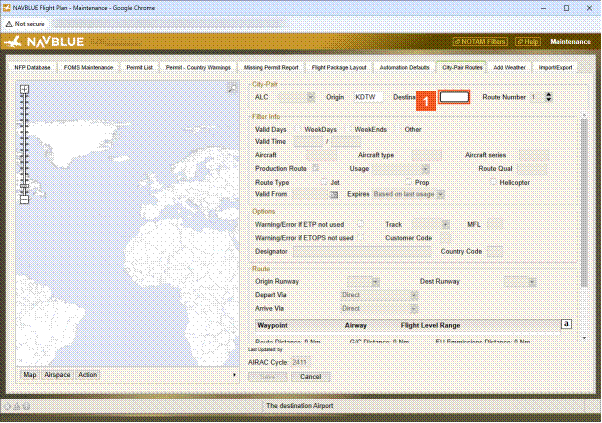Click the Customer Code field
602x423 pixels.
point(445,238)
